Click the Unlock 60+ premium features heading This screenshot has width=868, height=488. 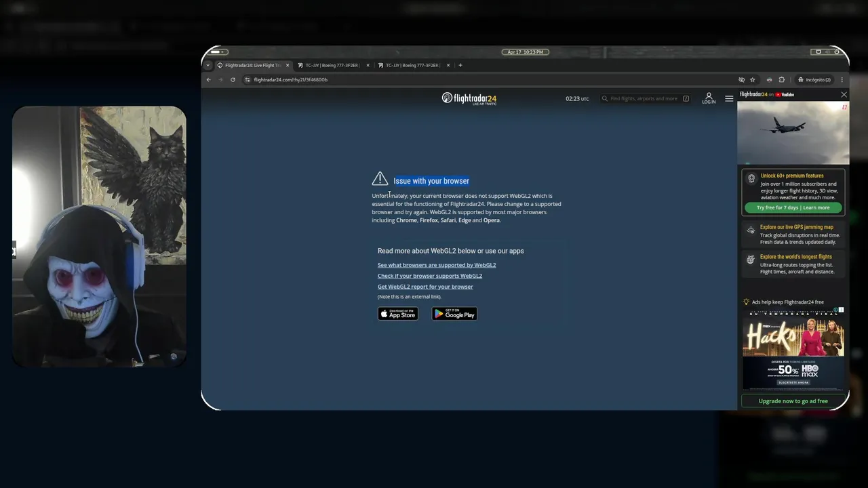792,176
